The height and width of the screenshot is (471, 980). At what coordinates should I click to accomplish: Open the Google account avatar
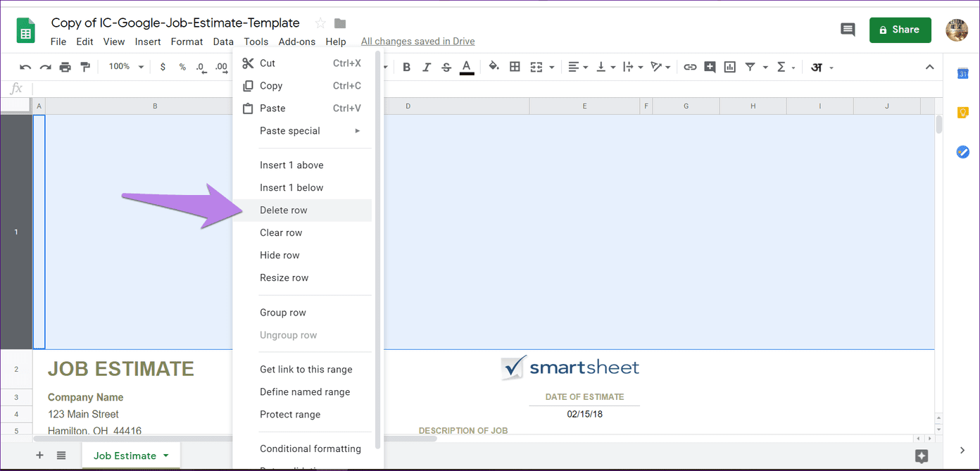(x=956, y=30)
